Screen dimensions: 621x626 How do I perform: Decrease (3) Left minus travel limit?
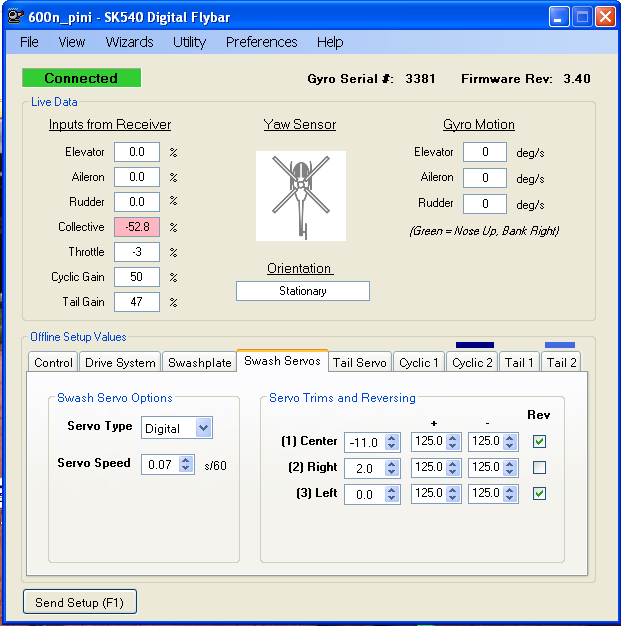coord(510,498)
